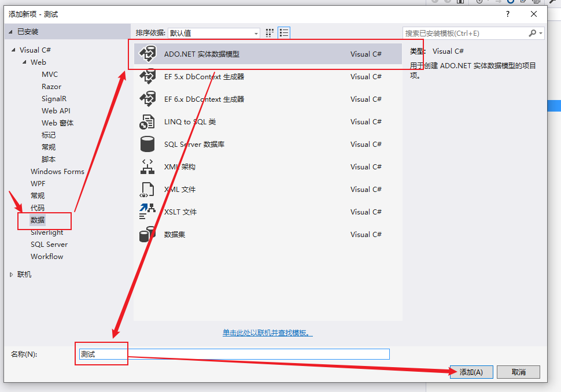Select 代码 category
This screenshot has width=561, height=392.
(x=38, y=208)
